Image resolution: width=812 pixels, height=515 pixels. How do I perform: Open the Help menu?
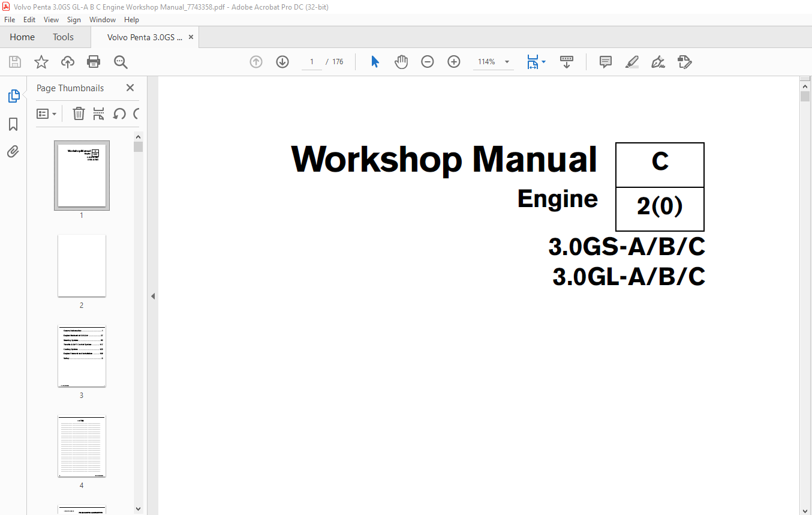(x=131, y=20)
